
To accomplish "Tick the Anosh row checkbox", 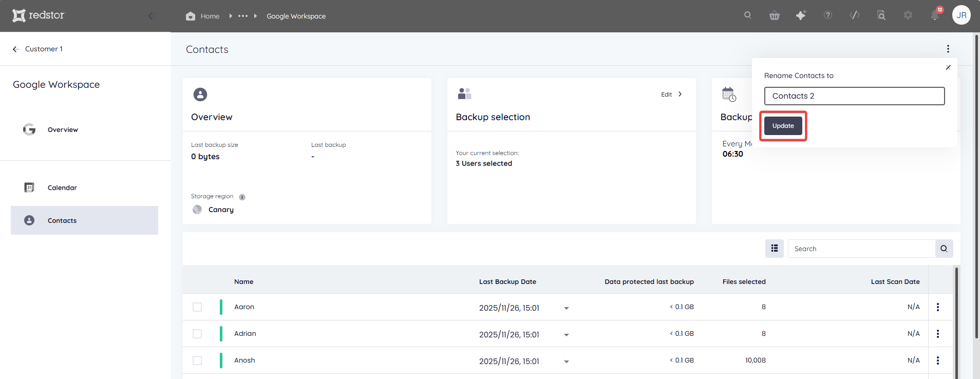I will tap(197, 361).
